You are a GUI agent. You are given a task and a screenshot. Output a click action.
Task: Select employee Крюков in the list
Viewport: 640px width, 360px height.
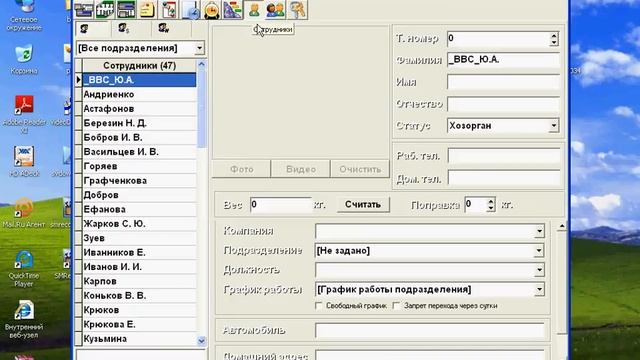tap(139, 310)
